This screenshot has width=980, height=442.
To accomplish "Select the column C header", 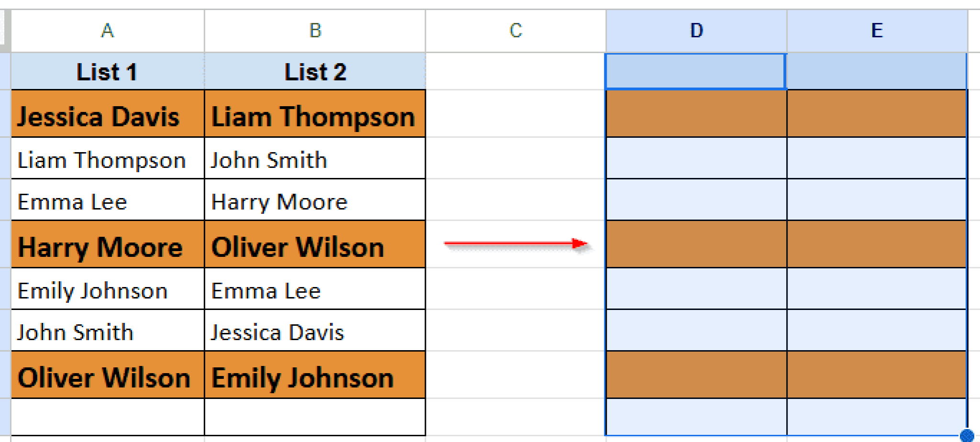I will tap(515, 31).
